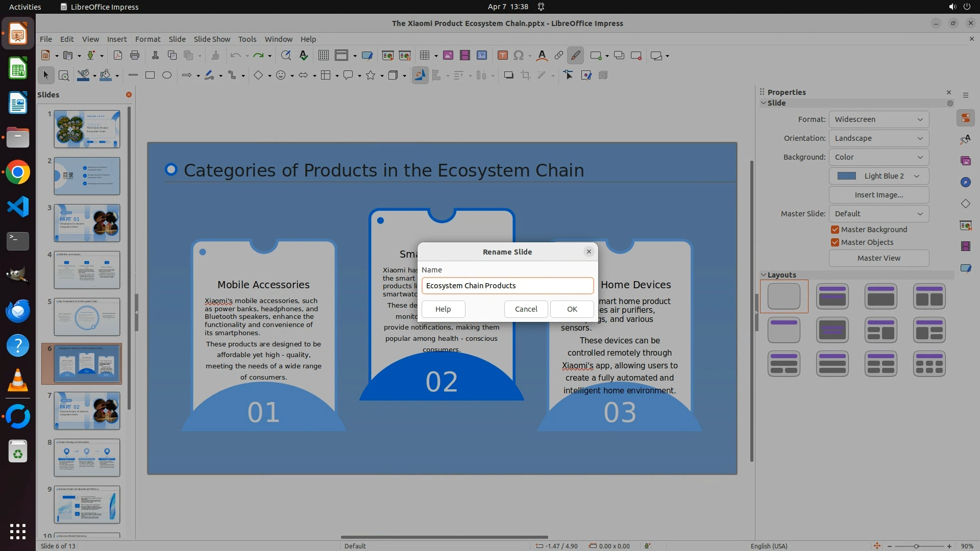The image size is (980, 551).
Task: Collapse the Layouts section expander
Action: click(x=764, y=275)
